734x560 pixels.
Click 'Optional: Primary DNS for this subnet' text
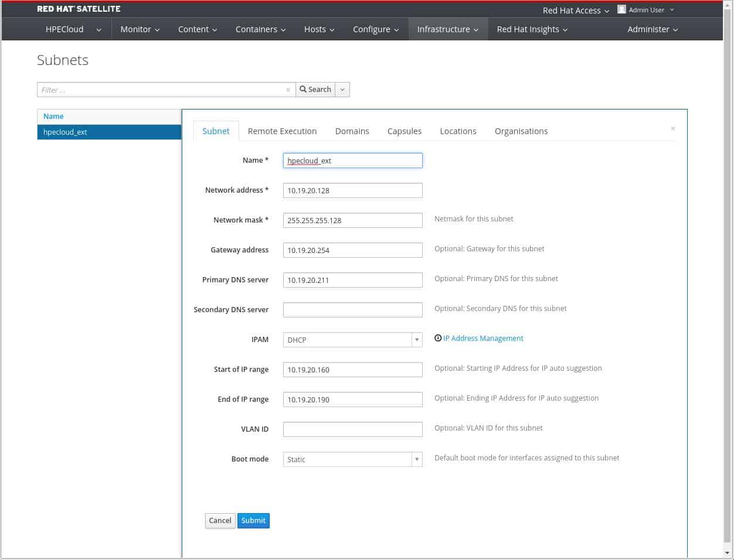pyautogui.click(x=496, y=278)
